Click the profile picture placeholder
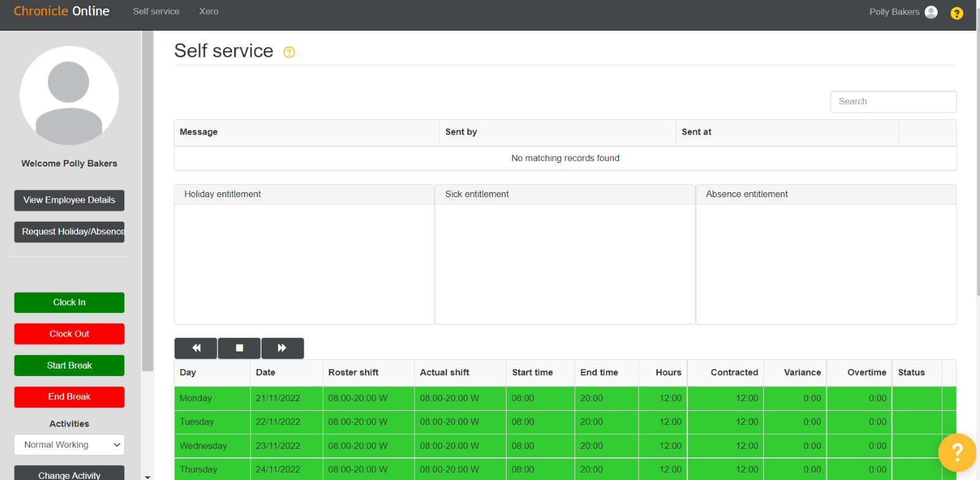Screen dimensions: 980x480 click(69, 96)
